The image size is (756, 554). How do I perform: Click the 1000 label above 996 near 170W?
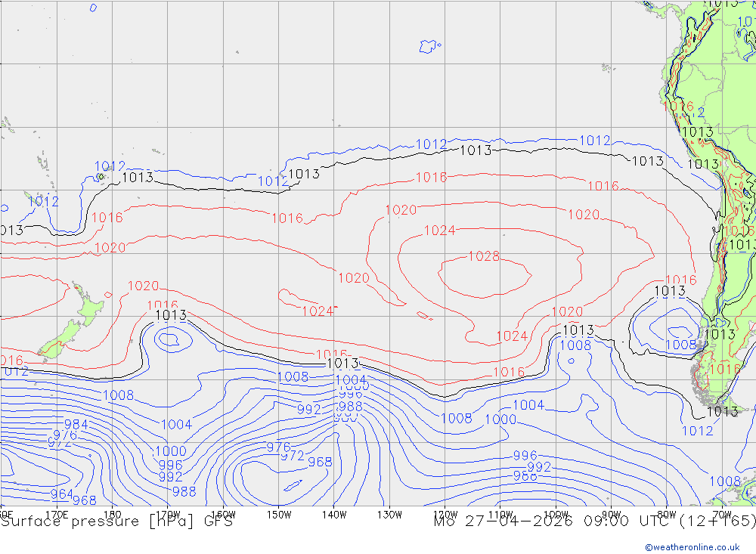[x=171, y=451]
